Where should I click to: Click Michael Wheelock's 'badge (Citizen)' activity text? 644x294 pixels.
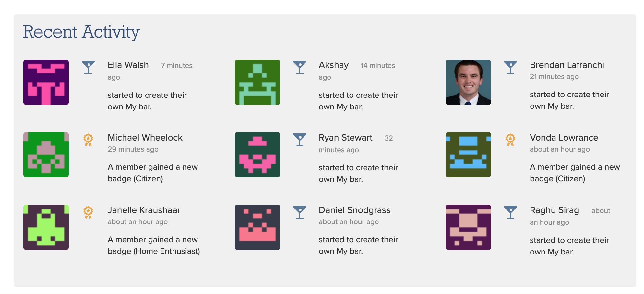point(153,173)
